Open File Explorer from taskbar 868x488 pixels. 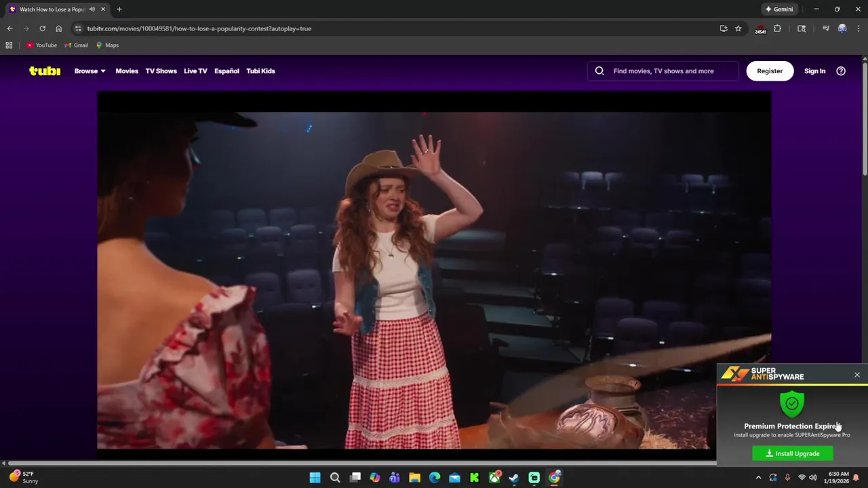click(x=415, y=478)
